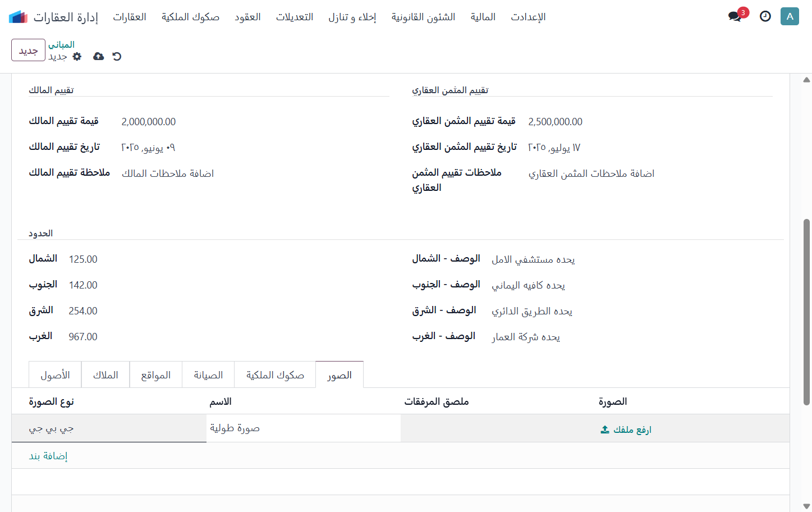Open the activities clock icon

point(765,16)
